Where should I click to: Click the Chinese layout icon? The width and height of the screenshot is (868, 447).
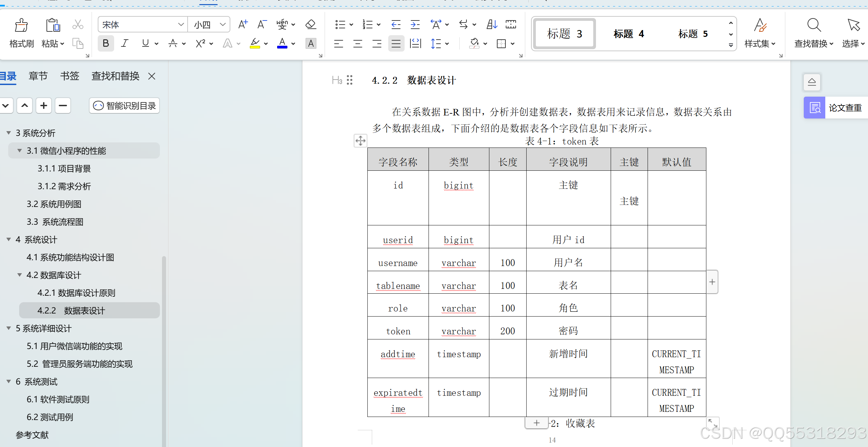pos(436,25)
